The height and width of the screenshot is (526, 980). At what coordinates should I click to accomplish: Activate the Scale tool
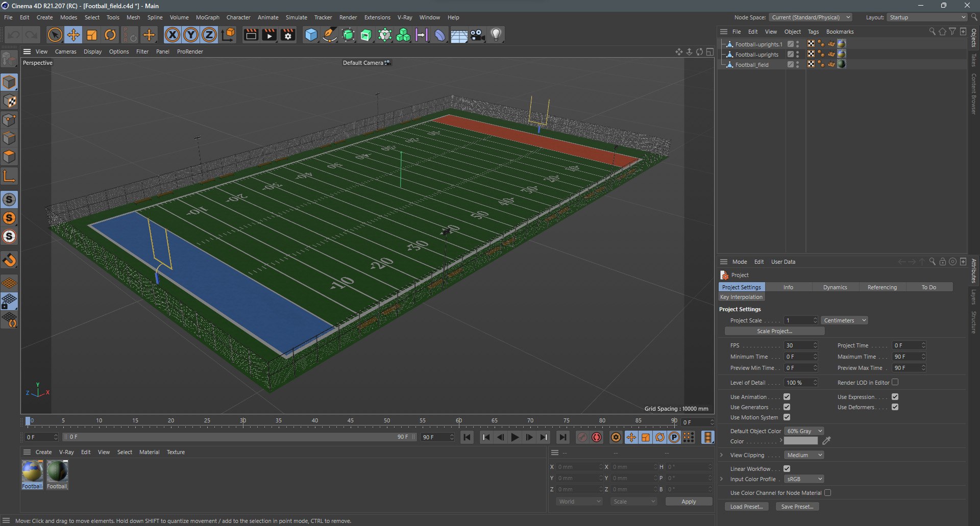[x=92, y=35]
